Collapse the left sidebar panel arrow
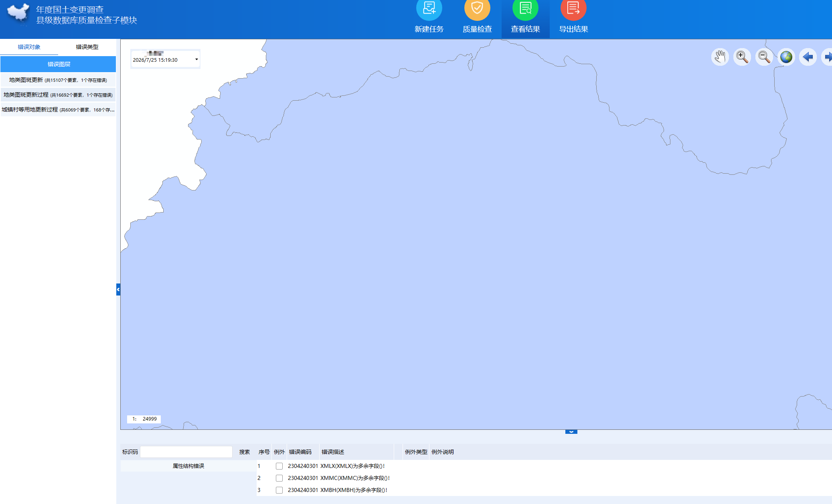 click(x=118, y=289)
